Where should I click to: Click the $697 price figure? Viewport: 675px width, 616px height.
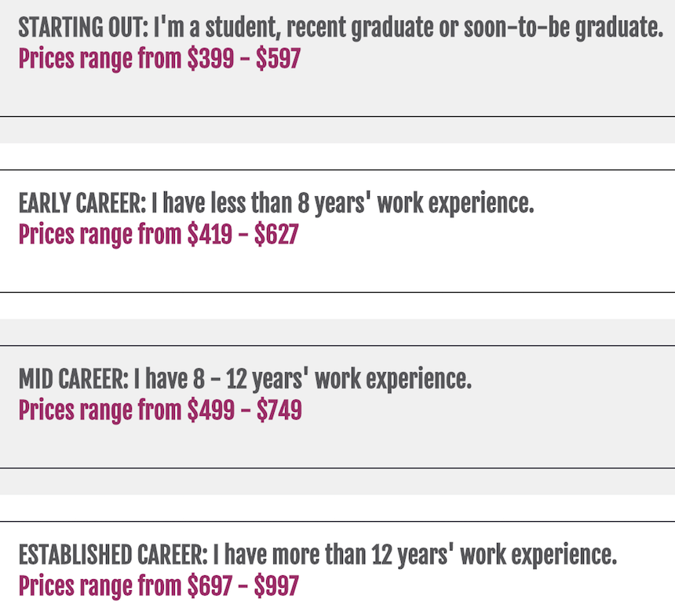(x=210, y=585)
